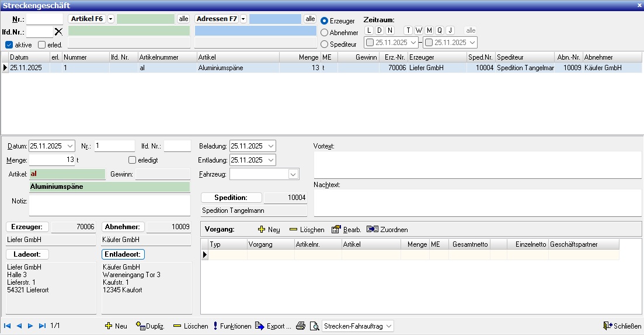This screenshot has width=644, height=335.
Task: Select the Spediteur radio button
Action: [325, 44]
